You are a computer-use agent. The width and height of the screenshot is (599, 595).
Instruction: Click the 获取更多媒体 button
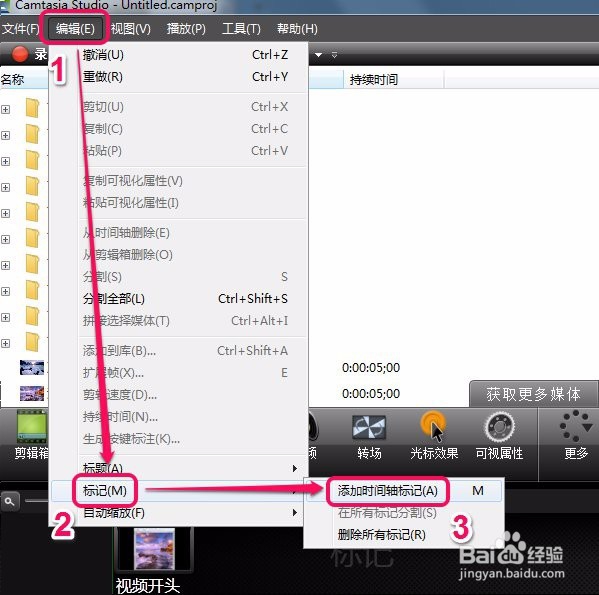click(533, 394)
